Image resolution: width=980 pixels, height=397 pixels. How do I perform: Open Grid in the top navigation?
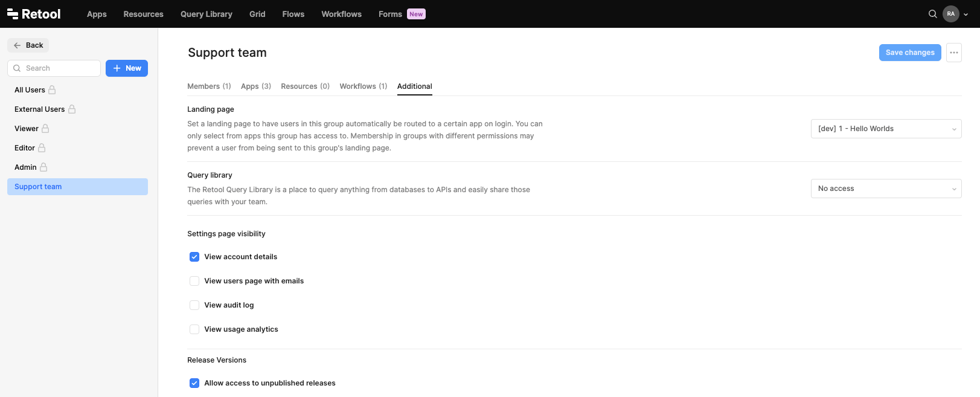point(257,14)
